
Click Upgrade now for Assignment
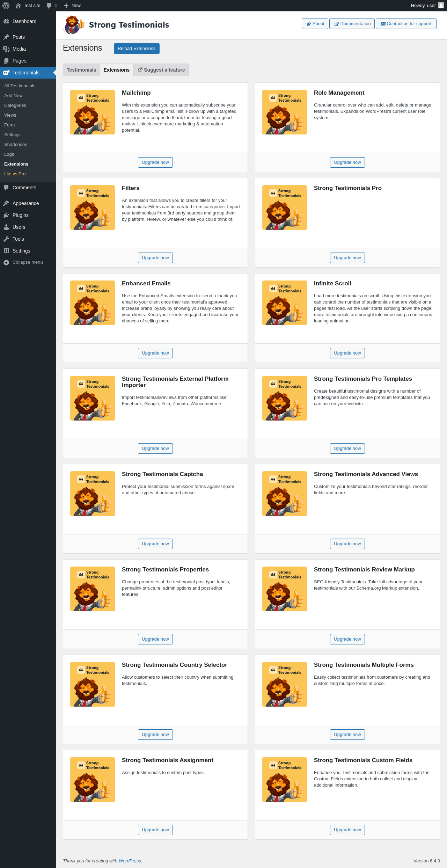155,830
